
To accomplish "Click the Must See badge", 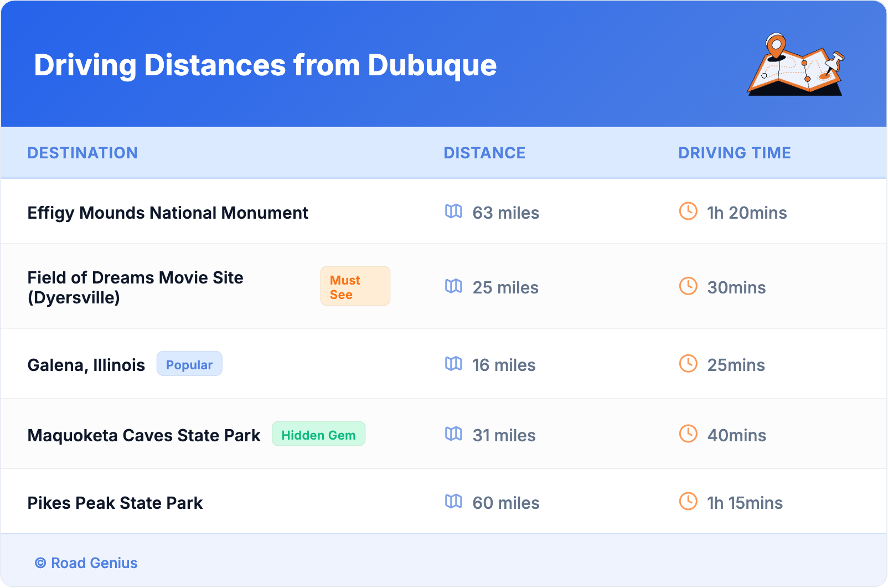I will pyautogui.click(x=355, y=286).
